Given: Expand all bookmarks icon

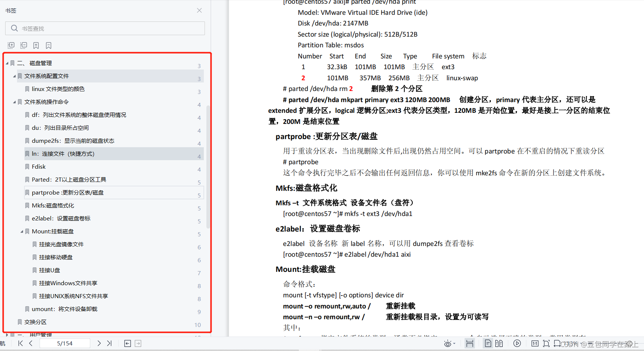Looking at the screenshot, I should click(11, 45).
